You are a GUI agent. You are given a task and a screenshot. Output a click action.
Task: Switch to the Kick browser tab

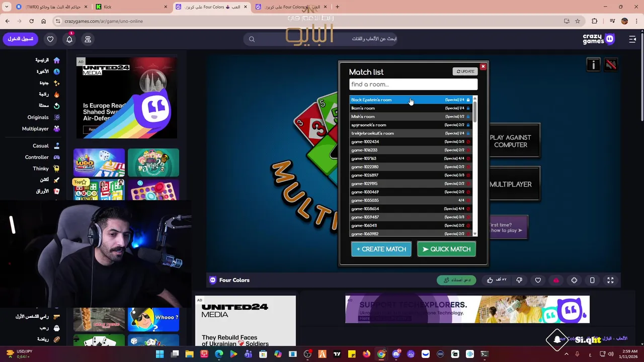click(x=131, y=7)
